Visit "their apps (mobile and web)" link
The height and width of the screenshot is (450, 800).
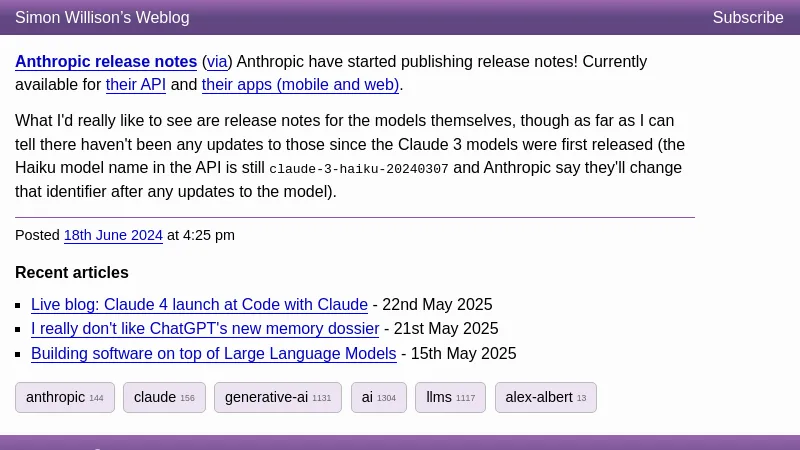300,85
